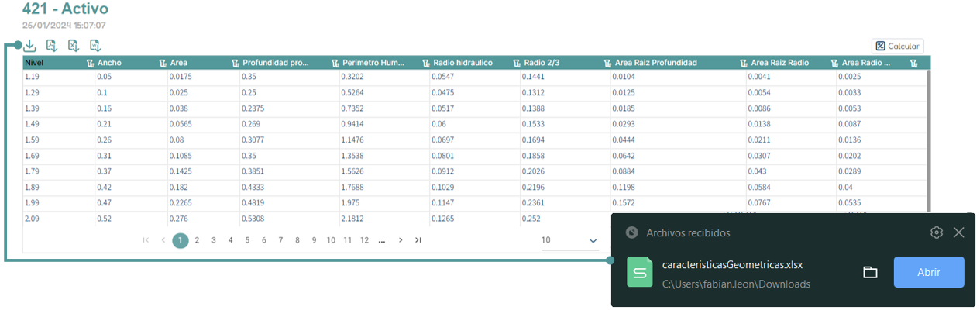Open filter for Profundidad pro... column
980x310 pixels.
pos(335,63)
